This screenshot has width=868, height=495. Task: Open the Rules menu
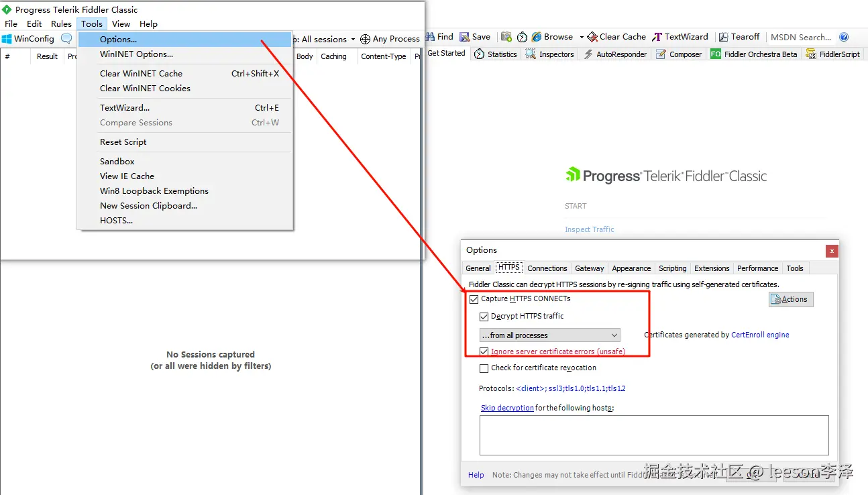tap(61, 23)
